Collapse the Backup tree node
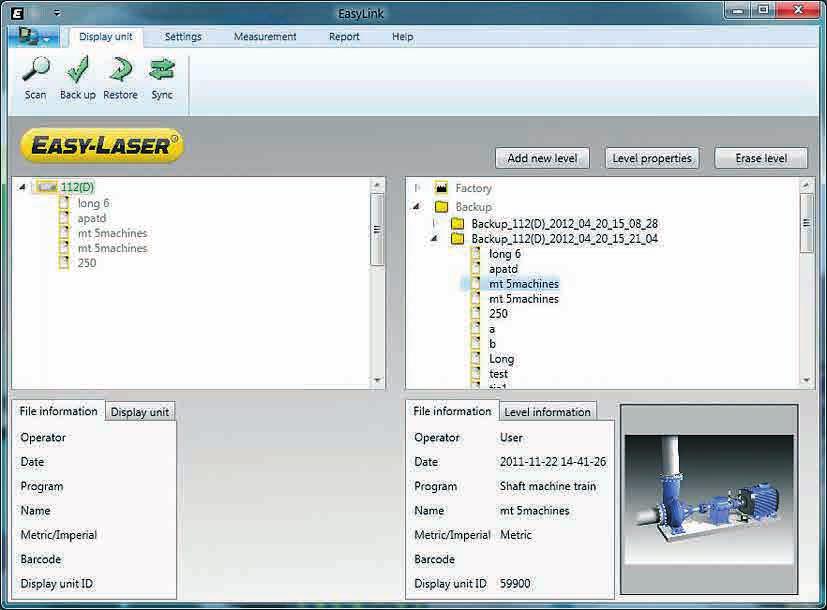The image size is (827, 610). pyautogui.click(x=417, y=206)
